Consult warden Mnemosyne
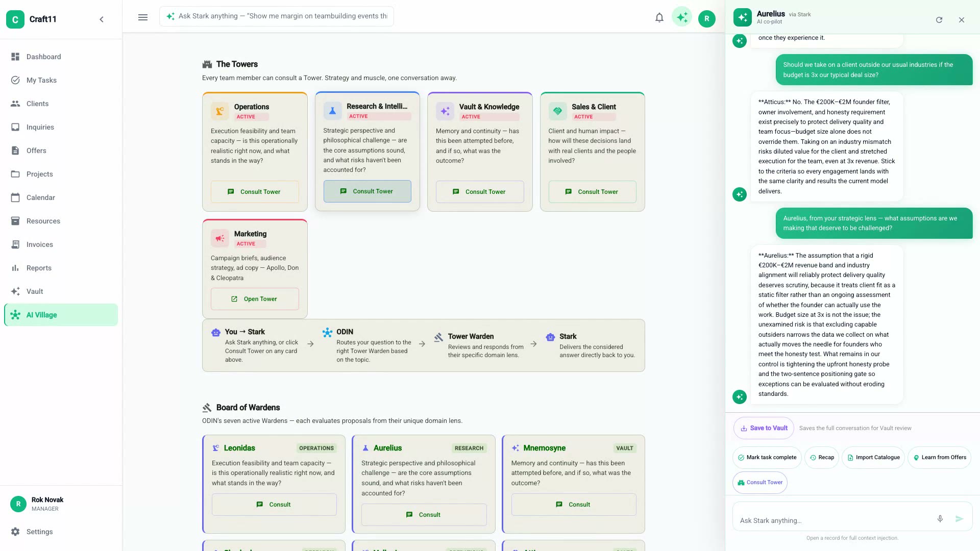The width and height of the screenshot is (980, 551). pos(574,505)
